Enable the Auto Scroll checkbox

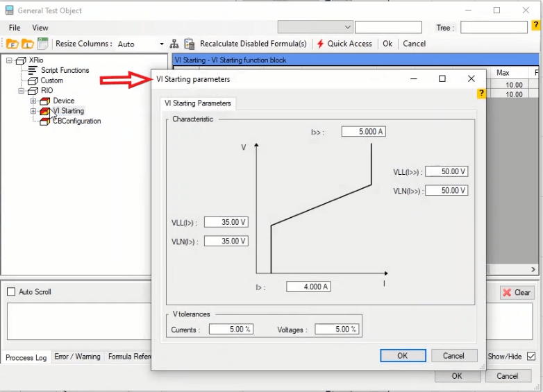[x=10, y=292]
